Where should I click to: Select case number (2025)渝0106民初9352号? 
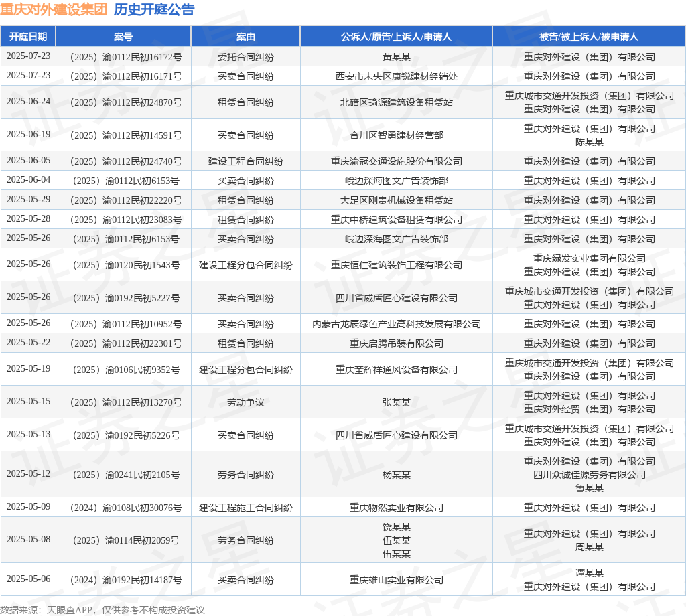tap(126, 370)
